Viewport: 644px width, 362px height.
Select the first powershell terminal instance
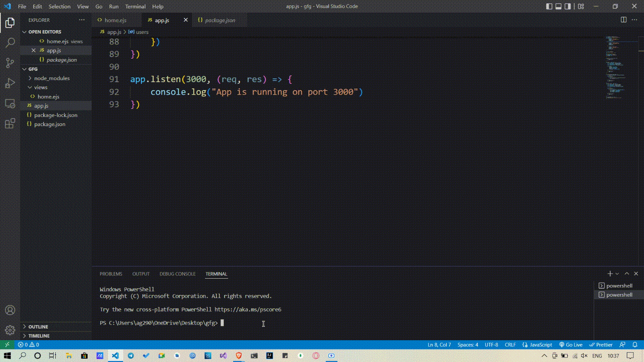tap(618, 286)
